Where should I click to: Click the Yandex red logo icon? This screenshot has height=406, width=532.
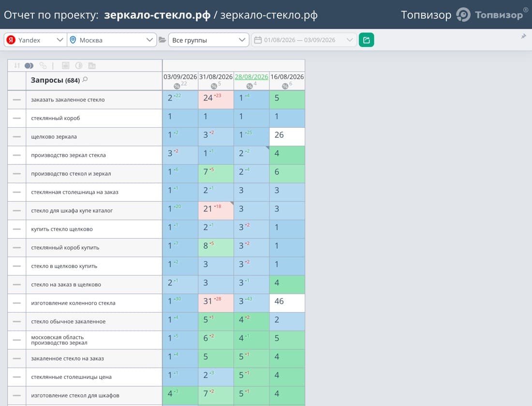click(11, 40)
